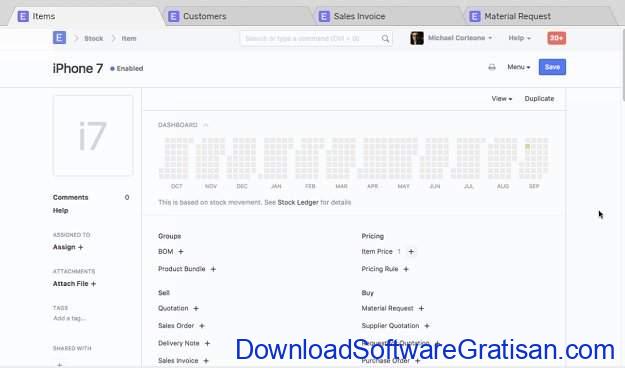Add Material Request with plus icon
The height and width of the screenshot is (369, 625).
click(x=421, y=308)
